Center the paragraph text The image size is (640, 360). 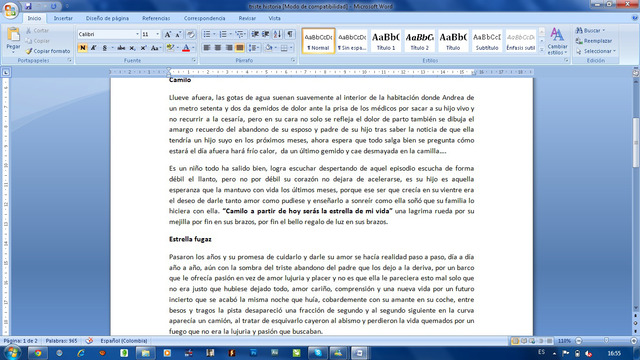[x=218, y=48]
